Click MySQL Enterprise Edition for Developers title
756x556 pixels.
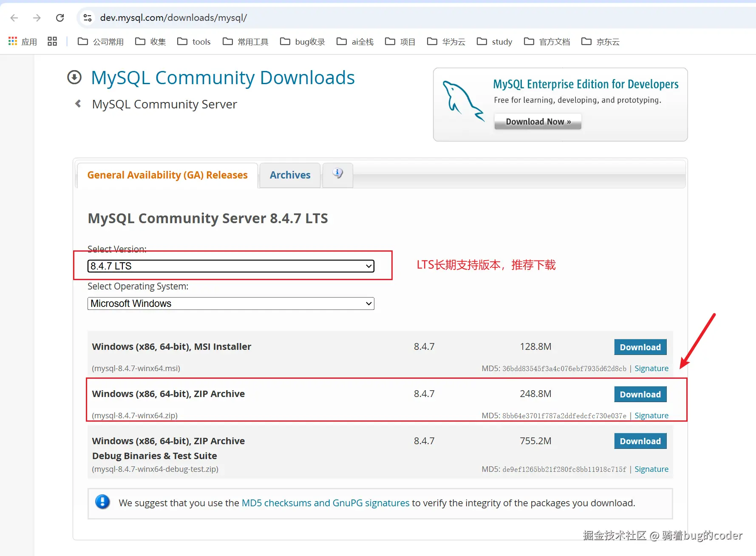pos(586,84)
